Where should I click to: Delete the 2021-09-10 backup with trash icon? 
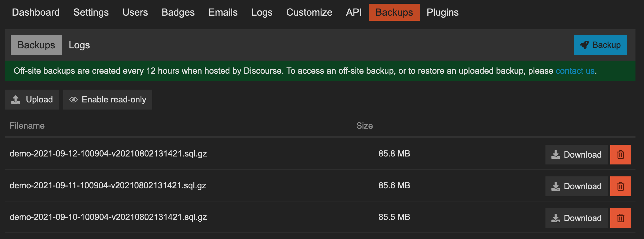click(620, 218)
